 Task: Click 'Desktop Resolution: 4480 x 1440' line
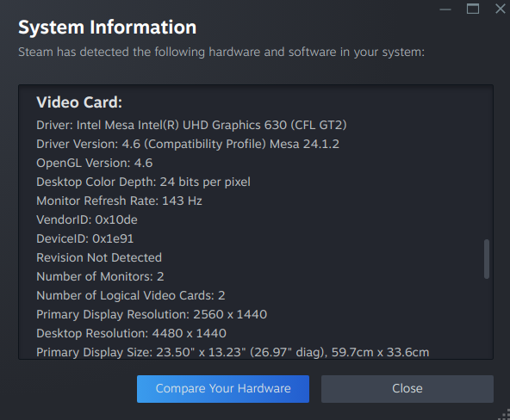tap(131, 333)
